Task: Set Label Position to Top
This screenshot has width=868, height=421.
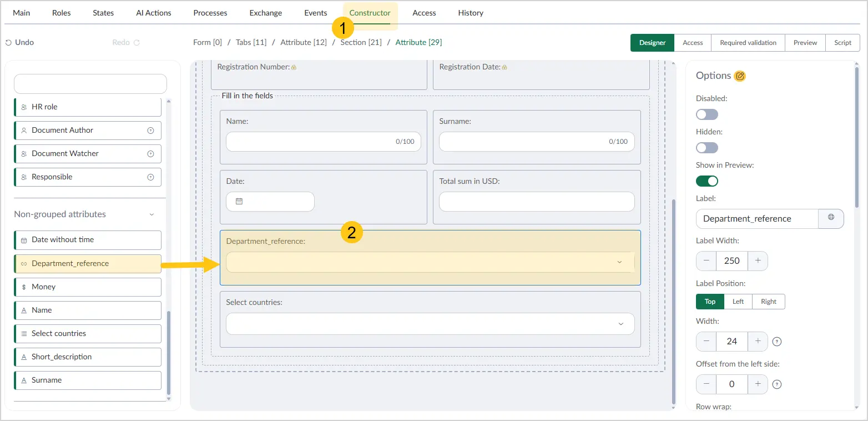Action: pos(710,302)
